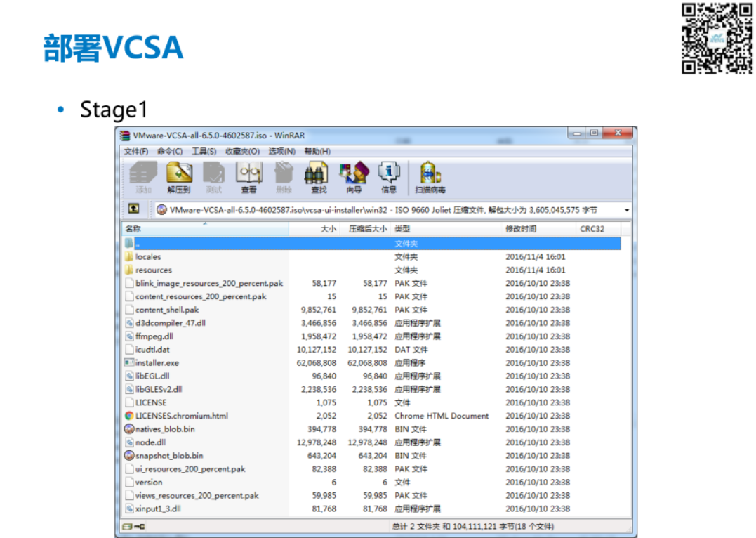Click the View (查看) book icon
The width and height of the screenshot is (756, 538).
click(248, 173)
